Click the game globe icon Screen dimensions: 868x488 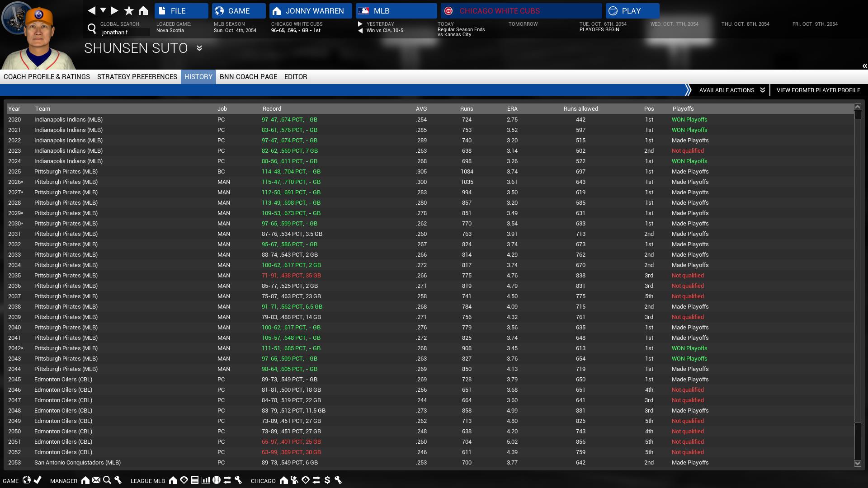(27, 480)
